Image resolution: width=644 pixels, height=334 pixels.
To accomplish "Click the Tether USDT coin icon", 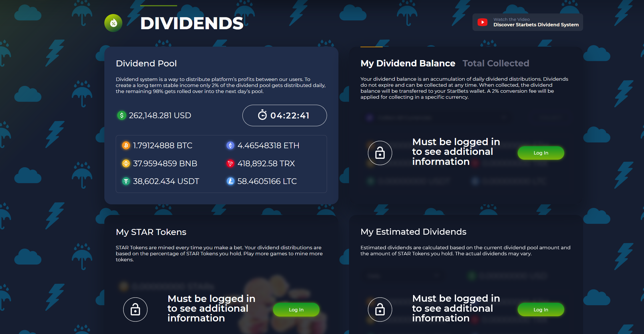I will point(126,181).
